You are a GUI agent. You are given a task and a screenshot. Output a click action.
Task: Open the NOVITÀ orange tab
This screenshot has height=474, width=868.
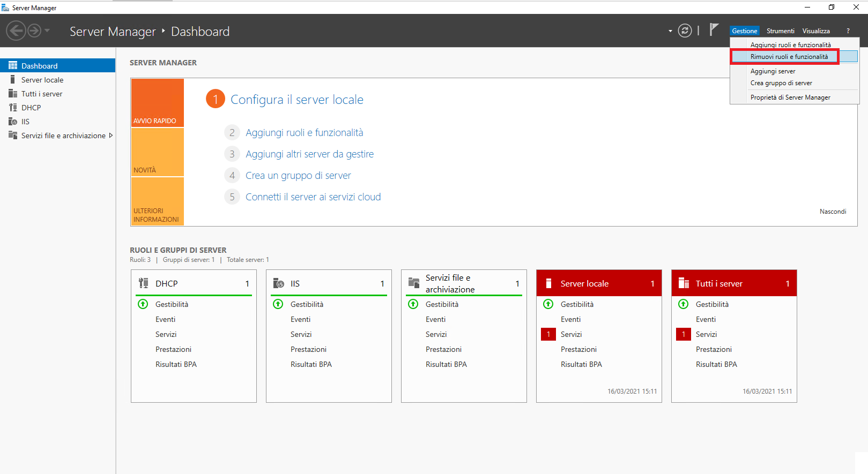pyautogui.click(x=157, y=153)
